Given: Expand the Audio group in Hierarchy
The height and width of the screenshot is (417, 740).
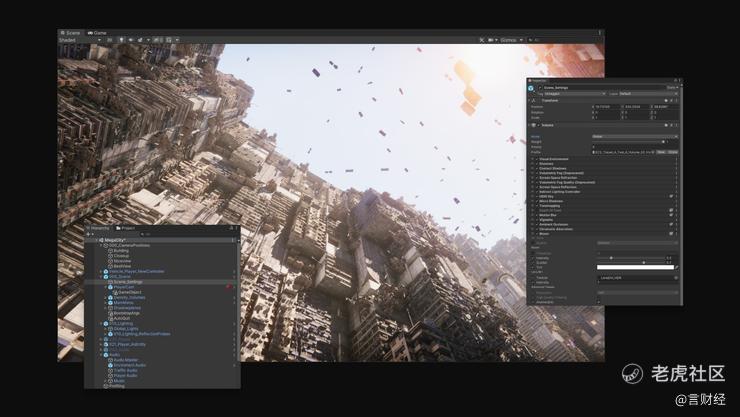Looking at the screenshot, I should click(101, 354).
